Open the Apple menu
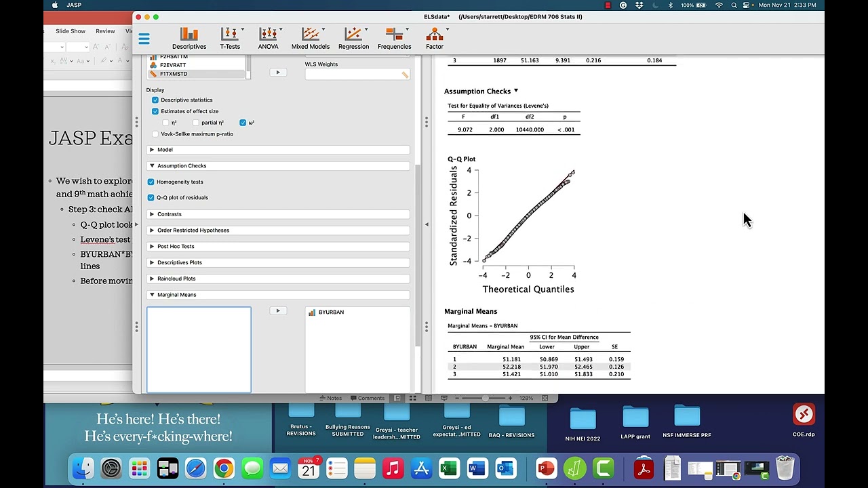 click(x=54, y=5)
